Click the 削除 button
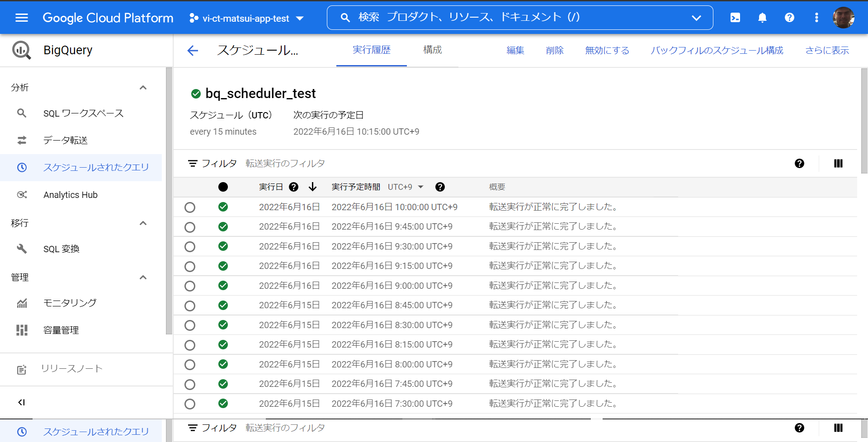Viewport: 868px width, 442px height. coord(555,50)
